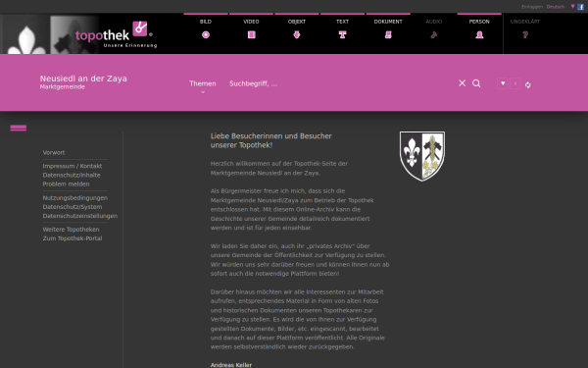Click the Neusiedl an der Zaya title
The image size is (588, 368).
click(83, 79)
